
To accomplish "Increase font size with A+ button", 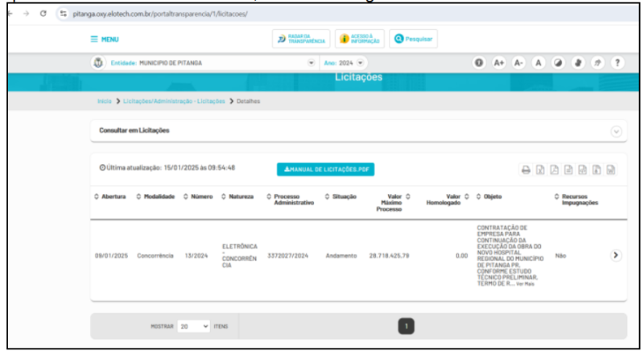I will click(499, 63).
